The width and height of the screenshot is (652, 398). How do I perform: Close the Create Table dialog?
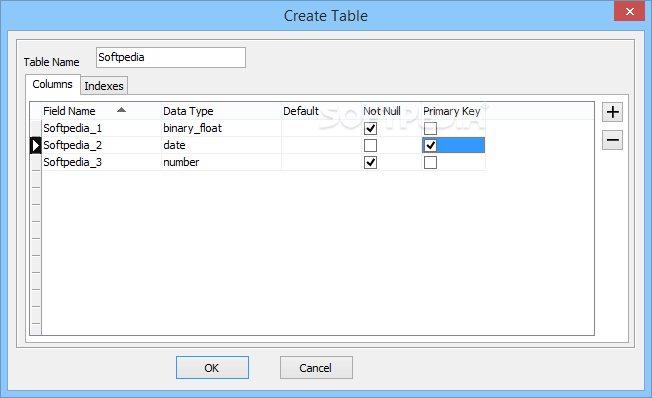(x=629, y=11)
